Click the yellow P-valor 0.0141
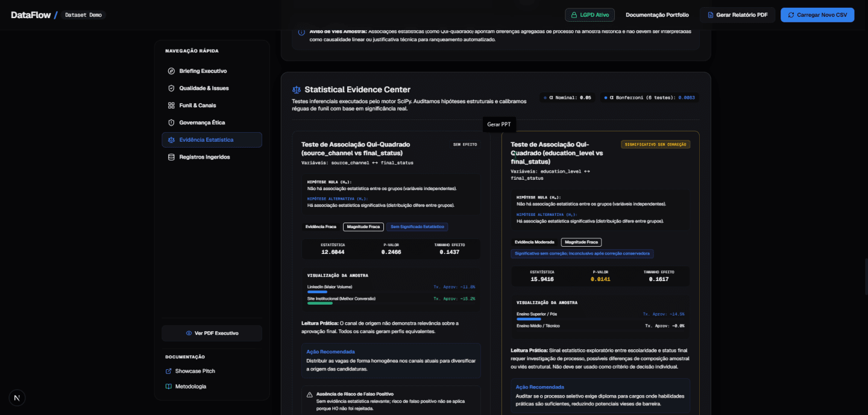 point(600,279)
